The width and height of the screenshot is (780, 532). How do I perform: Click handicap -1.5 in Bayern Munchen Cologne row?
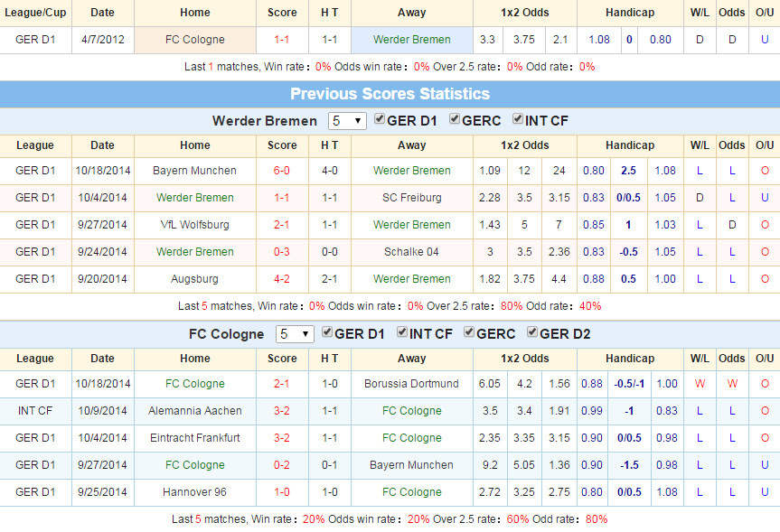[x=629, y=465]
